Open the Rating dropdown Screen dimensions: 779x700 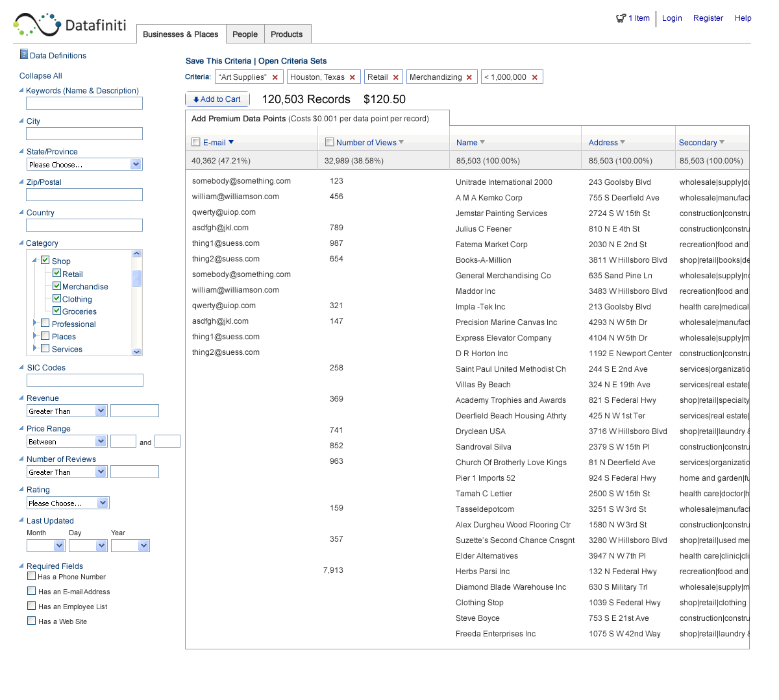pos(68,503)
